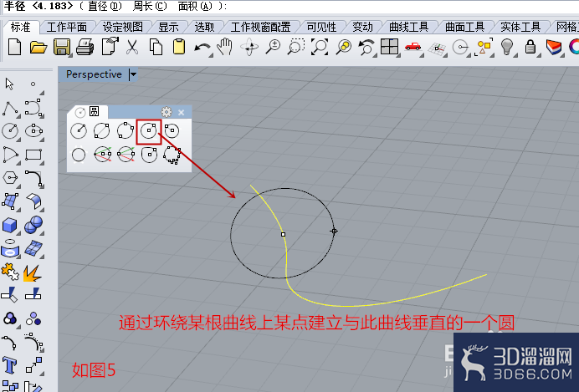Choose the 直径(D) command option
This screenshot has width=579, height=392.
pyautogui.click(x=105, y=7)
